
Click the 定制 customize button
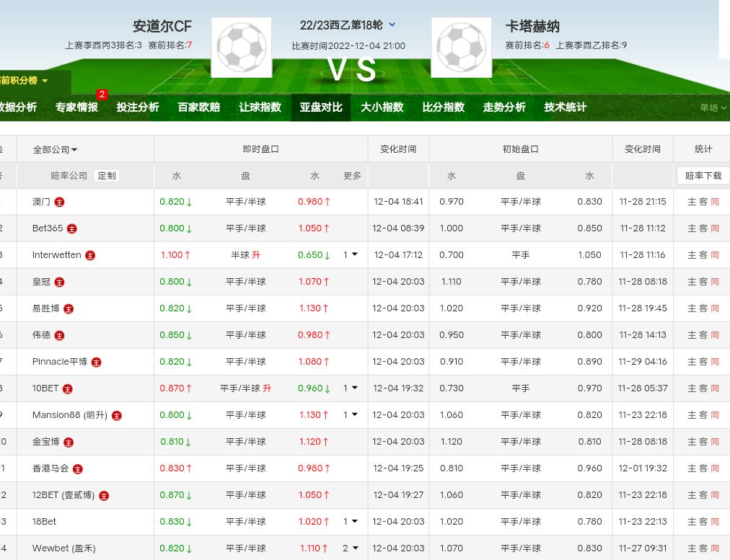click(107, 176)
